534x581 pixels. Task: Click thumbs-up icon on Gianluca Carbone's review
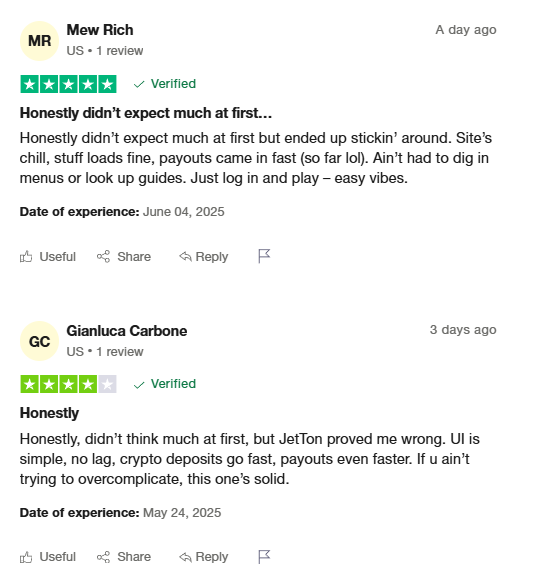point(26,557)
